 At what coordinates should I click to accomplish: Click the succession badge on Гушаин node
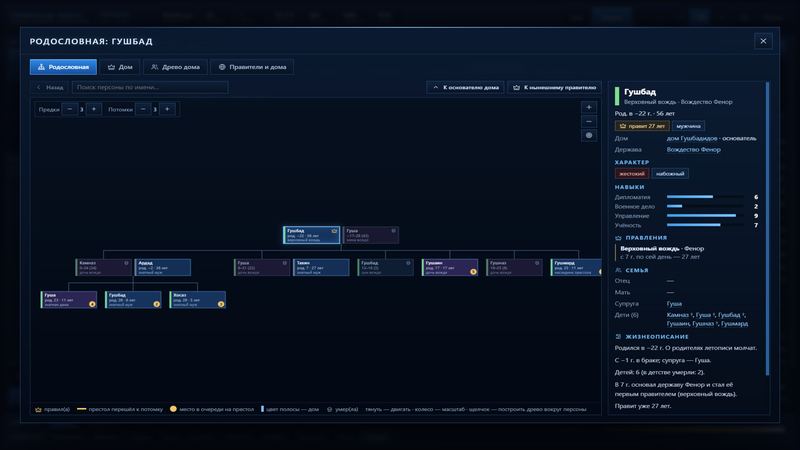(x=473, y=272)
